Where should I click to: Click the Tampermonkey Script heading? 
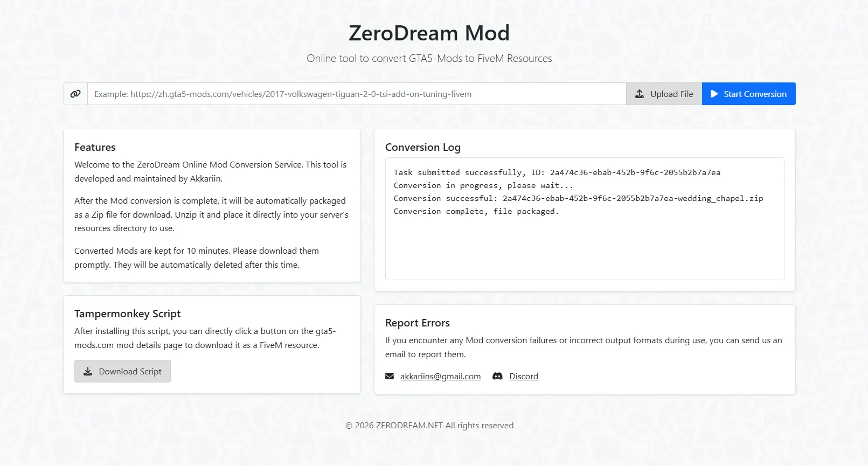tap(127, 314)
